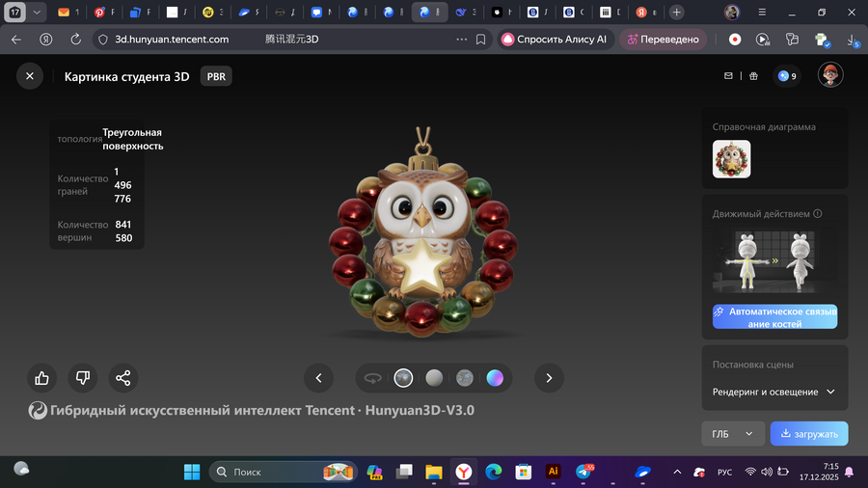The image size is (868, 488).
Task: Click the Автоматическое связывание костей button
Action: pyautogui.click(x=774, y=317)
